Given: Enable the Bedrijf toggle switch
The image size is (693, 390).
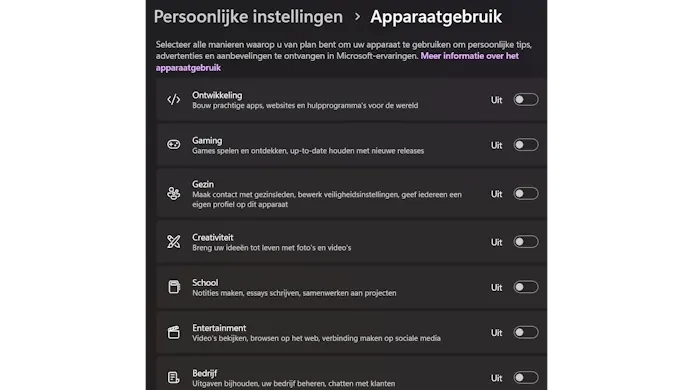Looking at the screenshot, I should 525,378.
